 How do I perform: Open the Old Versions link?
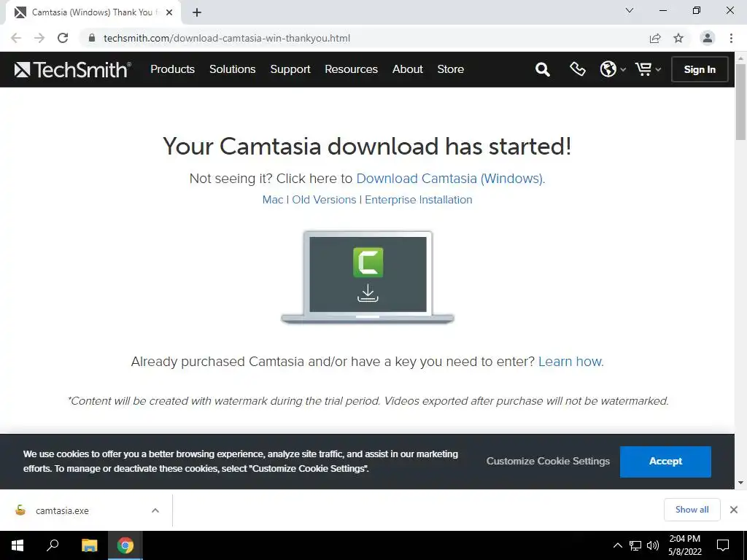pos(324,200)
